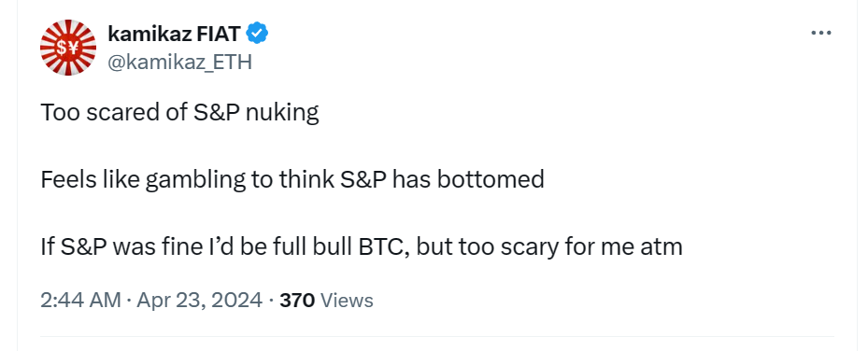Click the 370 view count number
The width and height of the screenshot is (868, 351).
point(297,301)
